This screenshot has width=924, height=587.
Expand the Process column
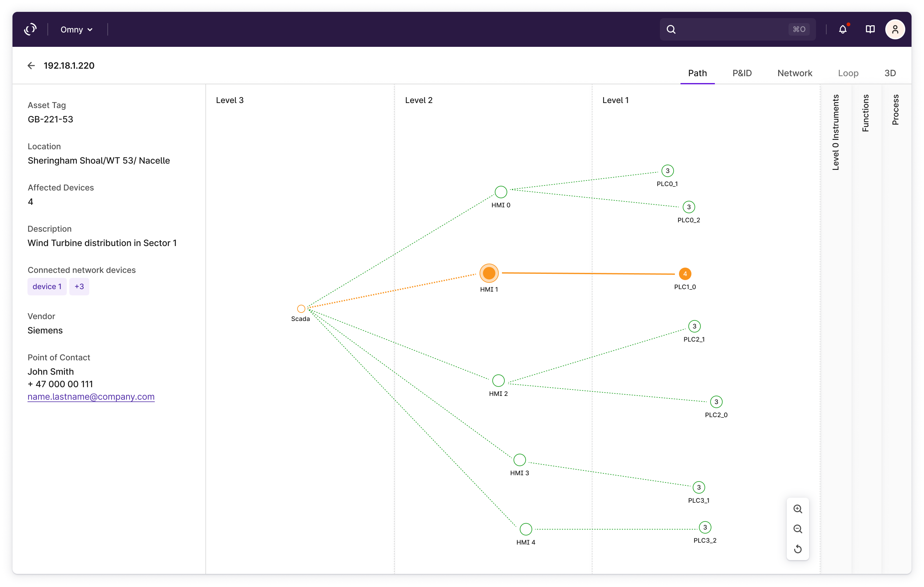click(895, 110)
